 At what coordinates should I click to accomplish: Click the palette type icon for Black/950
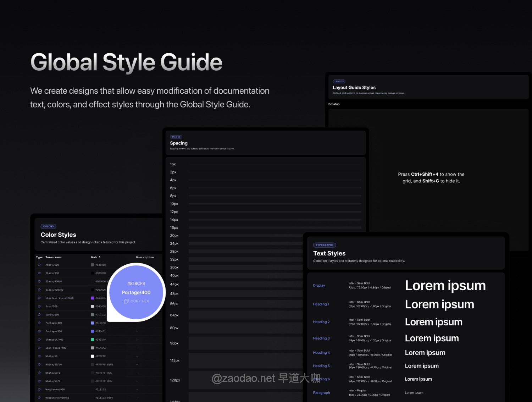[39, 273]
